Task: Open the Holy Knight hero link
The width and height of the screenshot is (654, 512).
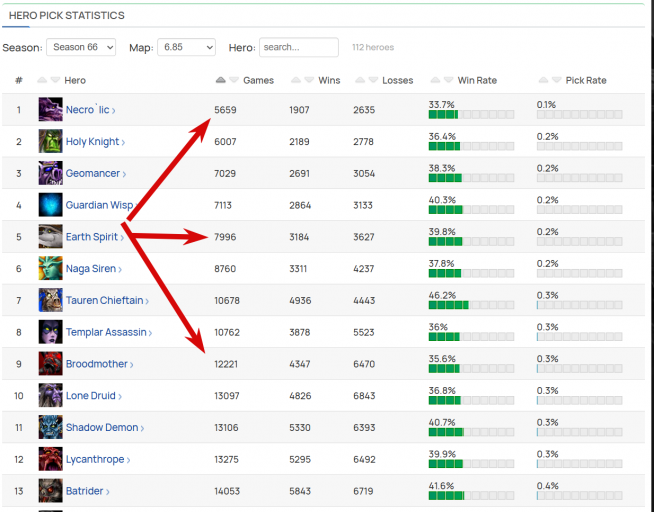Action: click(x=96, y=142)
